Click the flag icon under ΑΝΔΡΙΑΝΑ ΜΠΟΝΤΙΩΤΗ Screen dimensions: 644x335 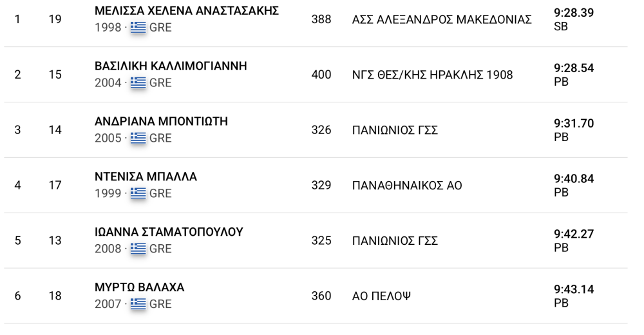pos(138,138)
